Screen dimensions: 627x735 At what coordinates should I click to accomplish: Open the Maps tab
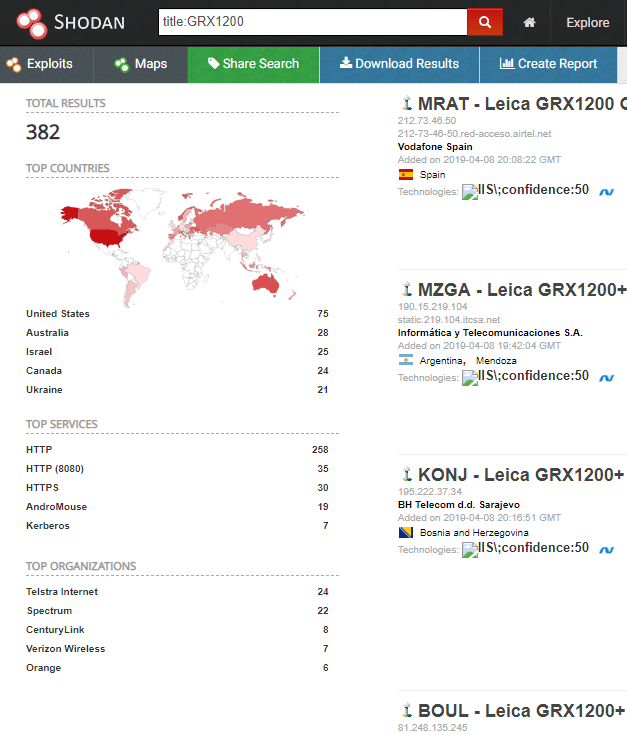(141, 64)
